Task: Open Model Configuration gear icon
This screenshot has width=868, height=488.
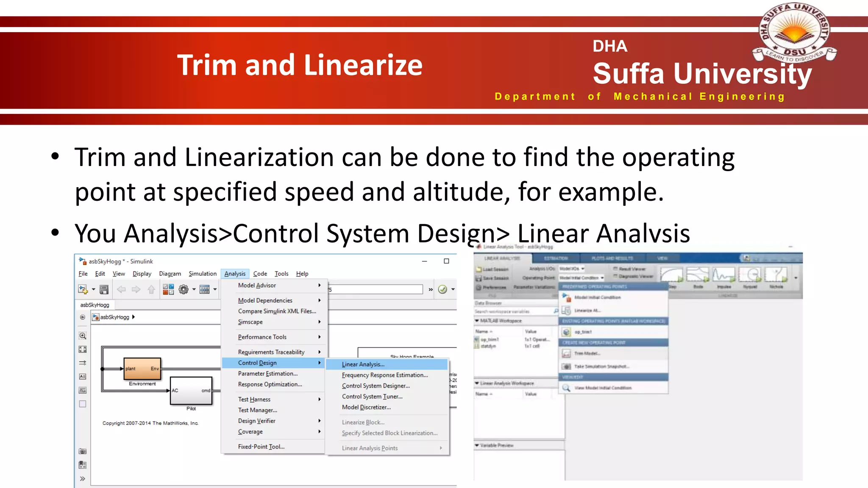Action: (184, 289)
